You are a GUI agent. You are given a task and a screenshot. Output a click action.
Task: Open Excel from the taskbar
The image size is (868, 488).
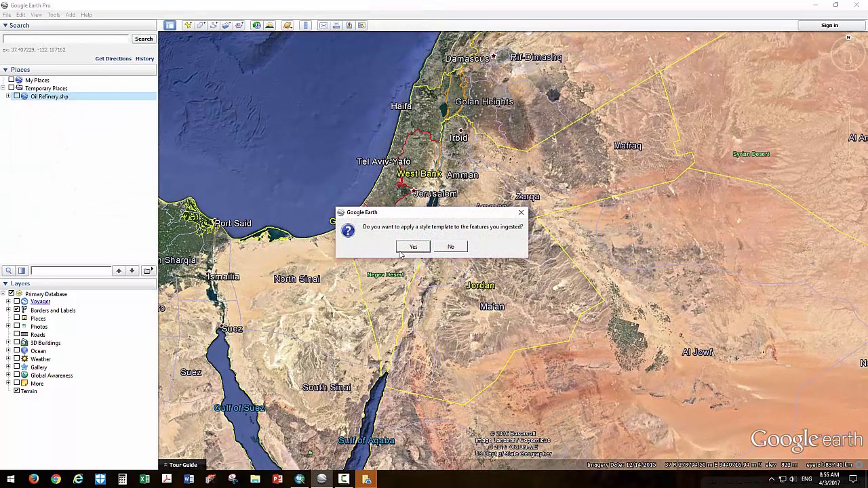coord(144,479)
